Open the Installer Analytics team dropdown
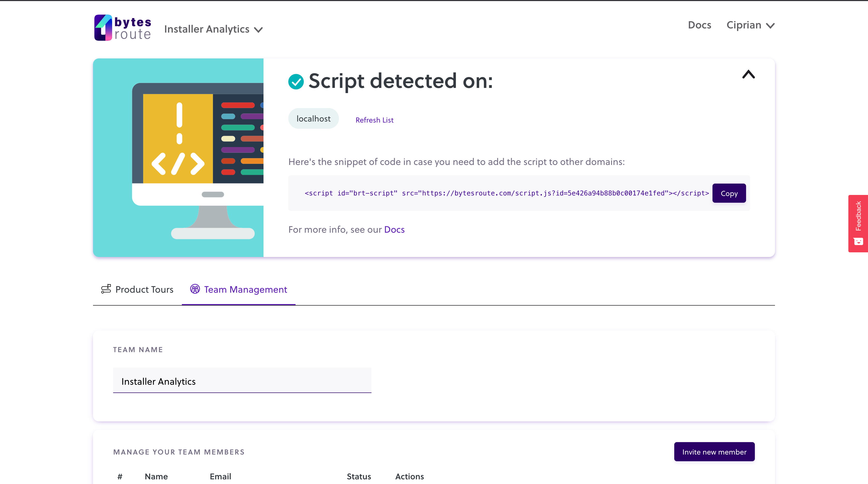Viewport: 868px width, 484px height. click(213, 29)
